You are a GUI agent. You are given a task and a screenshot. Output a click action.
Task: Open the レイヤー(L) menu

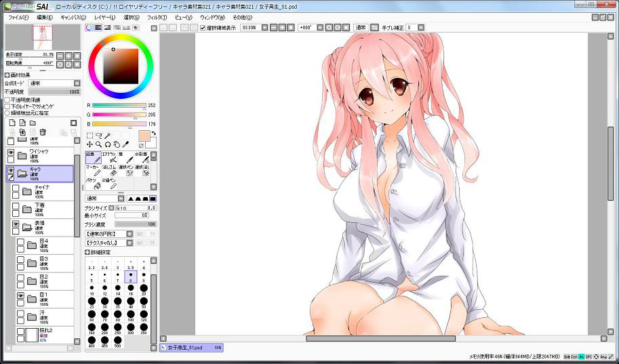tap(104, 17)
